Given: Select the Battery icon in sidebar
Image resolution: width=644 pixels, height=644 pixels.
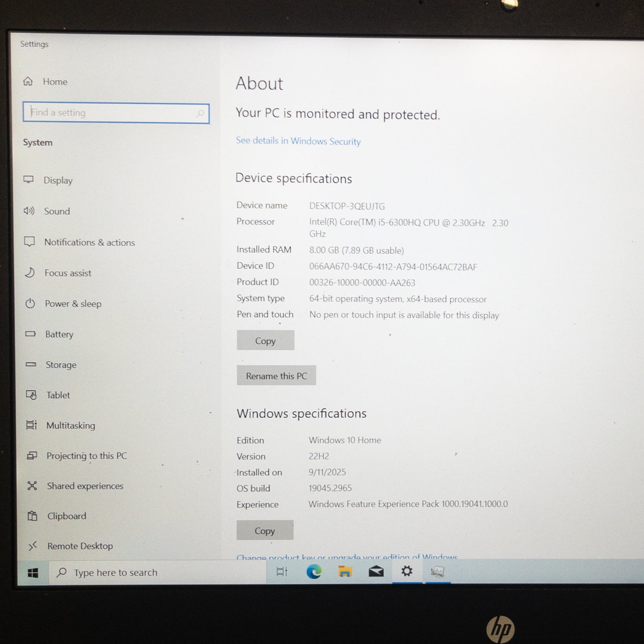Looking at the screenshot, I should click(30, 334).
